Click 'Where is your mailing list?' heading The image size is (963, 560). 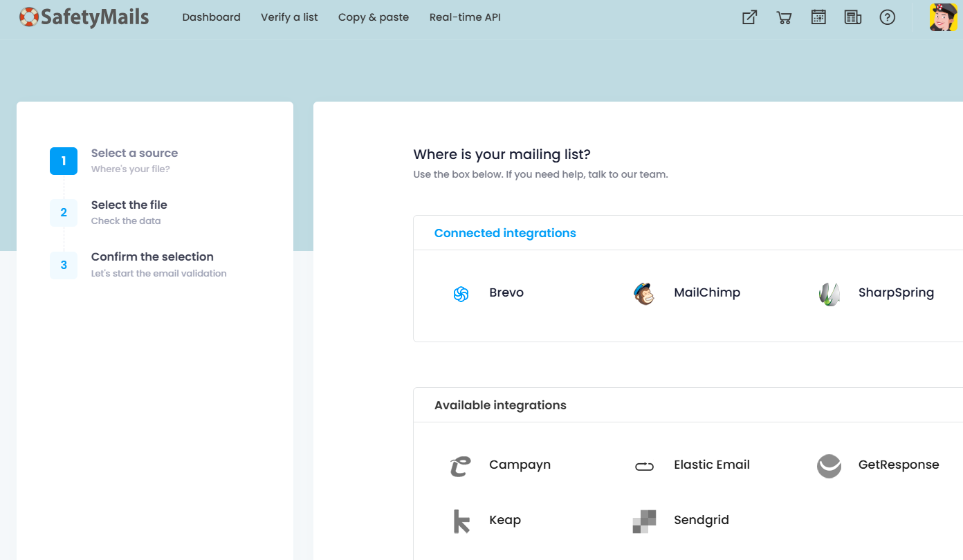pyautogui.click(x=502, y=154)
